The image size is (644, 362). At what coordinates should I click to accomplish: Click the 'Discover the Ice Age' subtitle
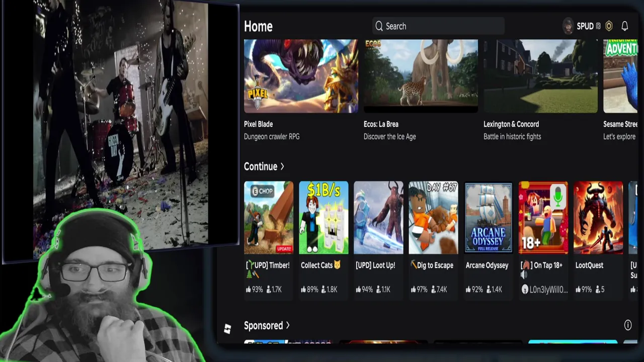coord(390,137)
